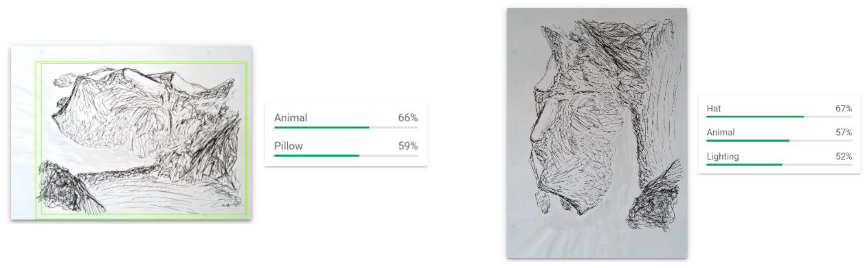The height and width of the screenshot is (268, 868).
Task: Click the 52% confidence value
Action: pyautogui.click(x=844, y=156)
